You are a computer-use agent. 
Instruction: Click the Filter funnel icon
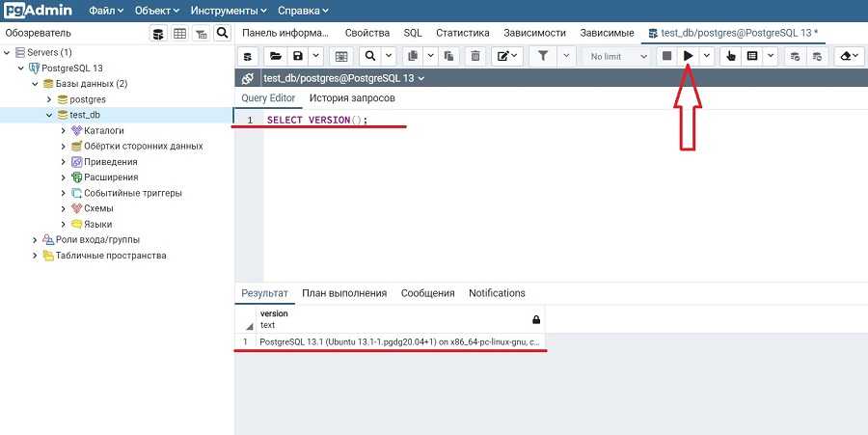[543, 56]
